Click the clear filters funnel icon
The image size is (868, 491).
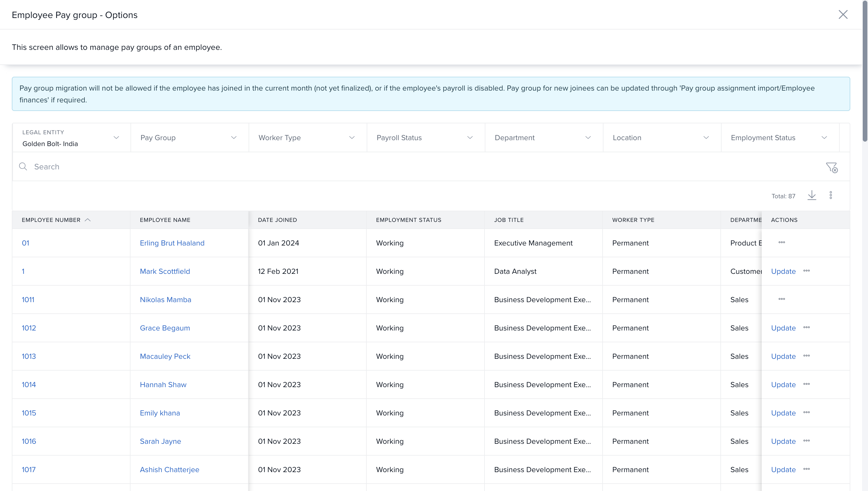[x=832, y=167]
